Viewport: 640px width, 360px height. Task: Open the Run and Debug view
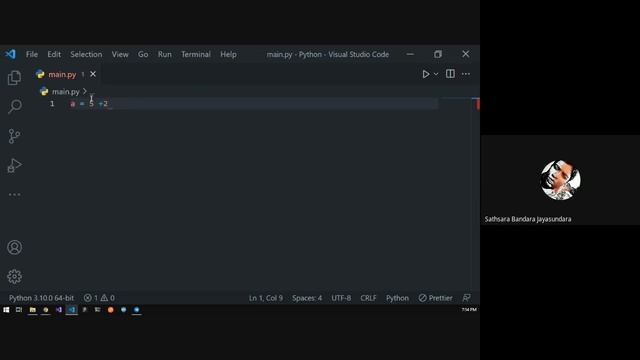click(x=14, y=165)
